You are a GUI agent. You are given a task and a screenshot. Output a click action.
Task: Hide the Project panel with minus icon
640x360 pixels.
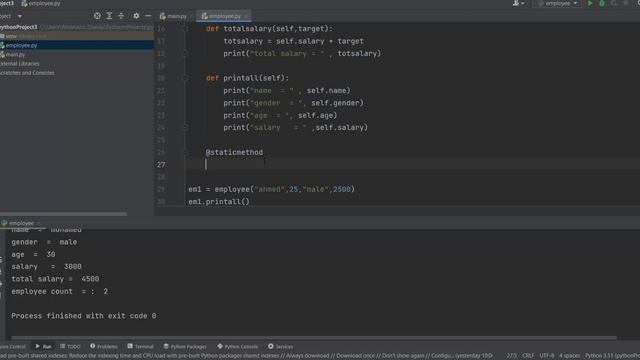click(148, 16)
